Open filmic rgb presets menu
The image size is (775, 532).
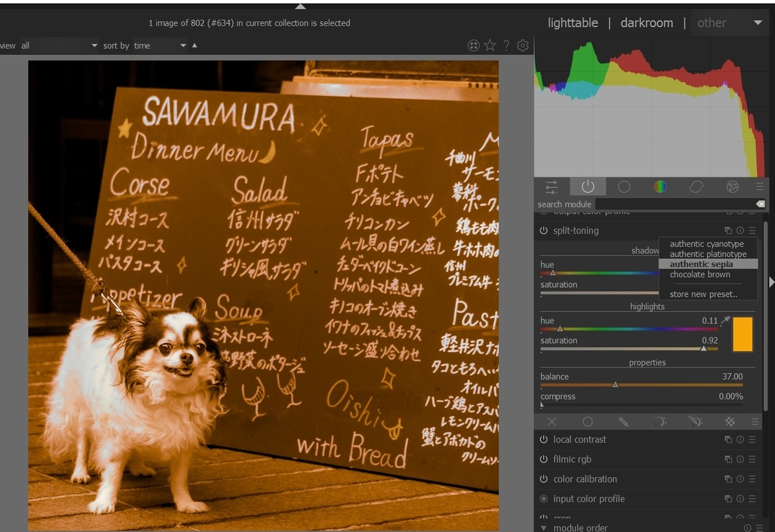coord(752,460)
